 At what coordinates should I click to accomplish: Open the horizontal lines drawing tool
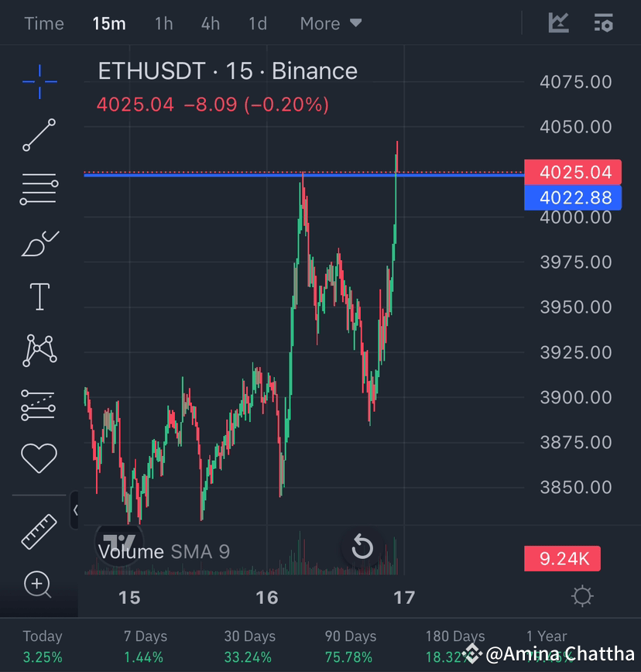point(39,188)
